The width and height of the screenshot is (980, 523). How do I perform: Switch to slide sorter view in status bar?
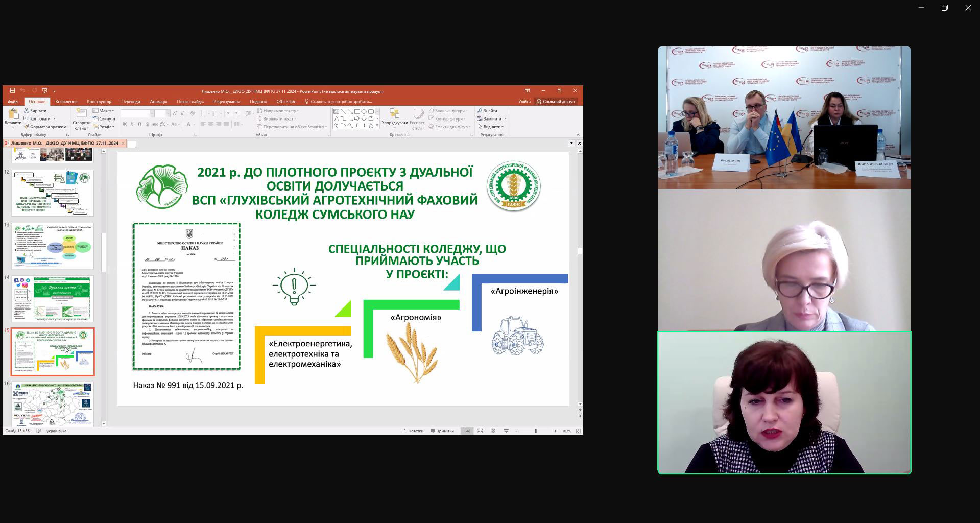pyautogui.click(x=480, y=431)
